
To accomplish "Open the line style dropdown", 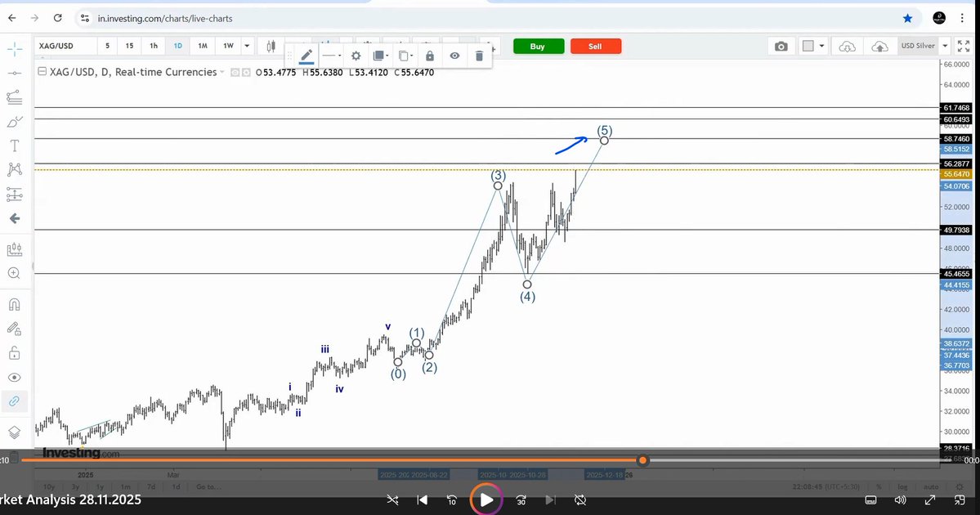I will point(331,56).
